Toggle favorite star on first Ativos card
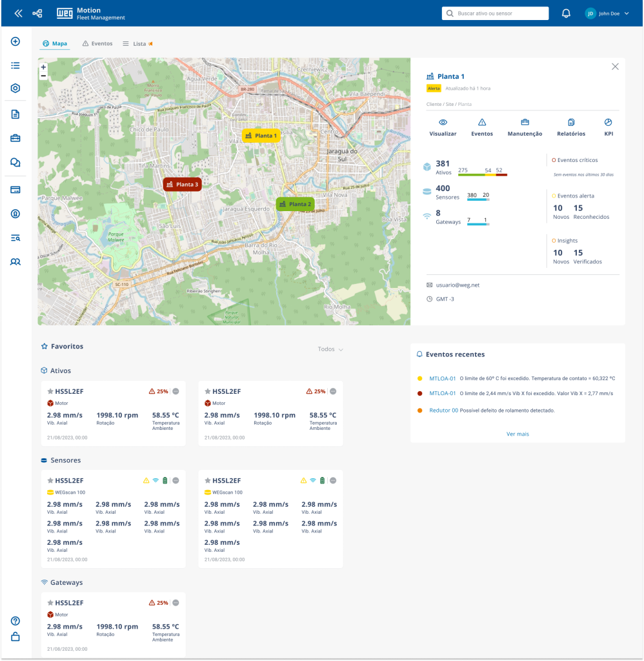 50,391
